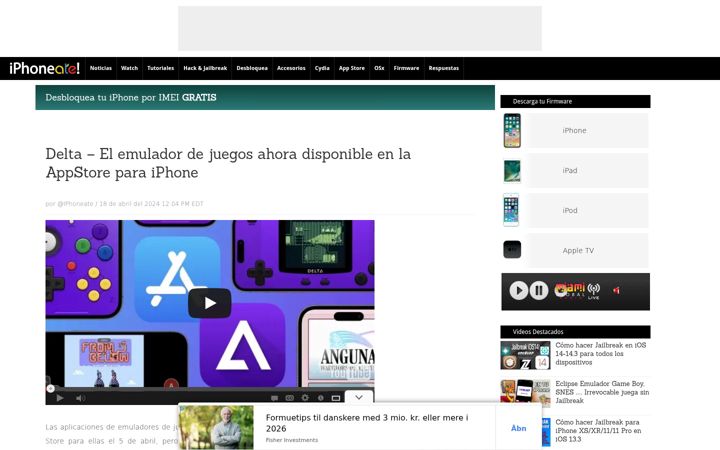Click the Delta emulator article headline
This screenshot has height=450, width=720.
pos(228,163)
